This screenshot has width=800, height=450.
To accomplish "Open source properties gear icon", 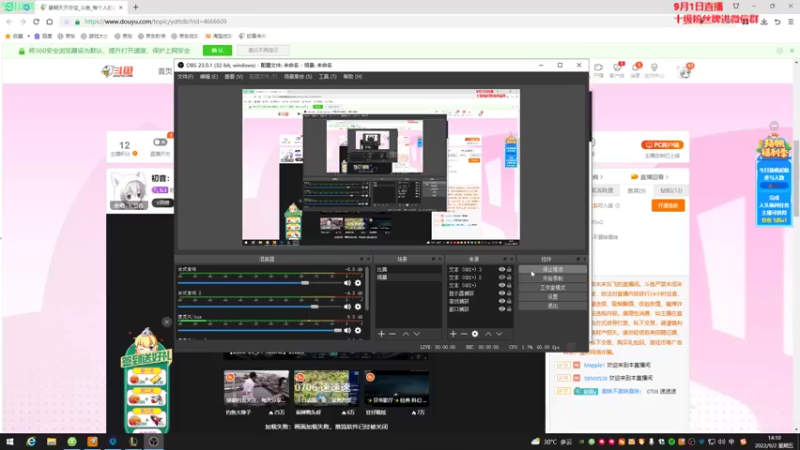I will point(475,334).
